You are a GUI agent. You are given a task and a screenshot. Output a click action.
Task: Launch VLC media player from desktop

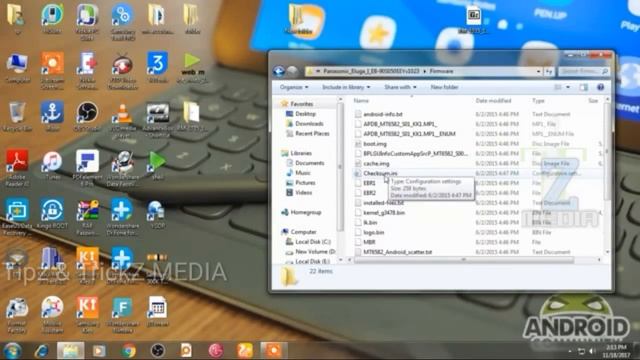click(x=122, y=118)
